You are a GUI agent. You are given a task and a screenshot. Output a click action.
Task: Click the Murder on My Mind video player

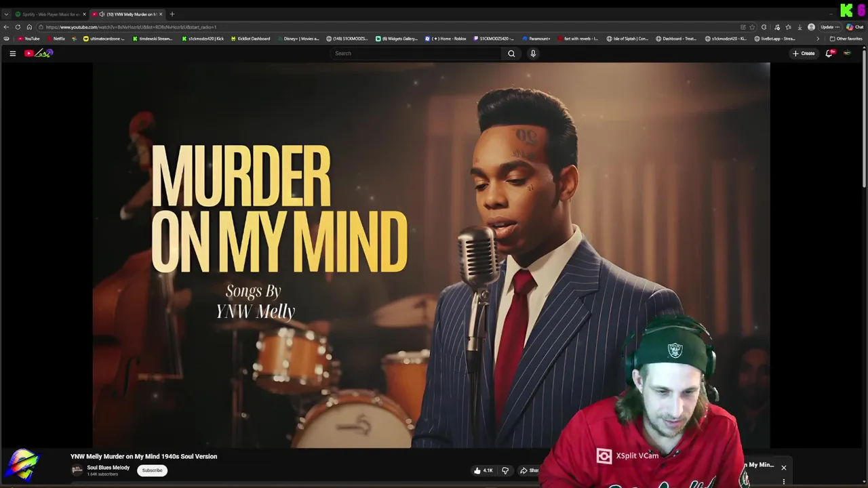coord(431,255)
